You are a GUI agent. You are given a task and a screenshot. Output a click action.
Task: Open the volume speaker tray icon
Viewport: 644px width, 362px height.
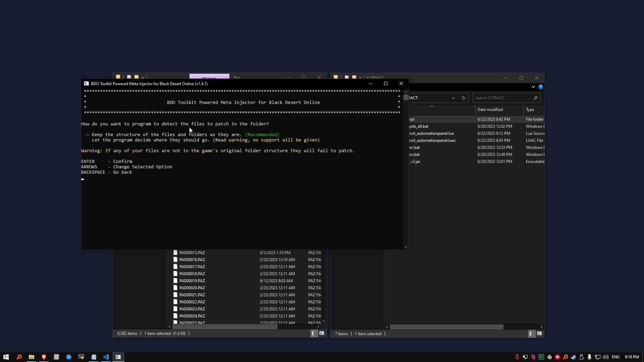click(x=606, y=357)
